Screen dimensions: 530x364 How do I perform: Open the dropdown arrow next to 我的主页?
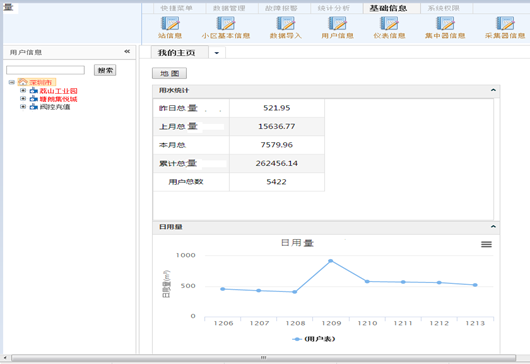[217, 53]
